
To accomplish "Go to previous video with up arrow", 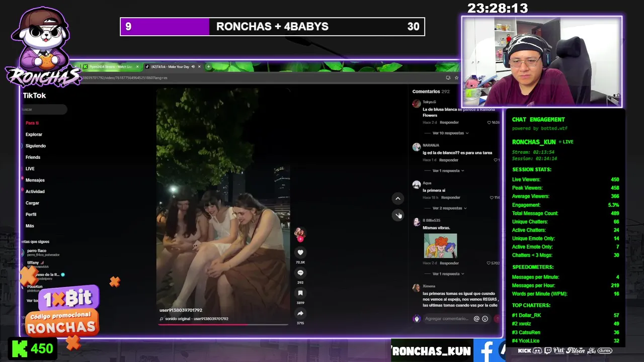I will coord(397,199).
